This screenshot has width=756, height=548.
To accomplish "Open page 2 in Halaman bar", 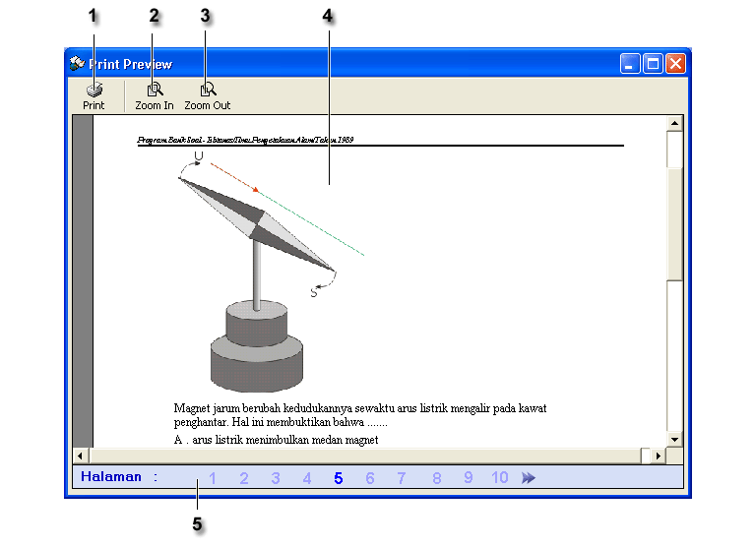I will click(x=244, y=478).
